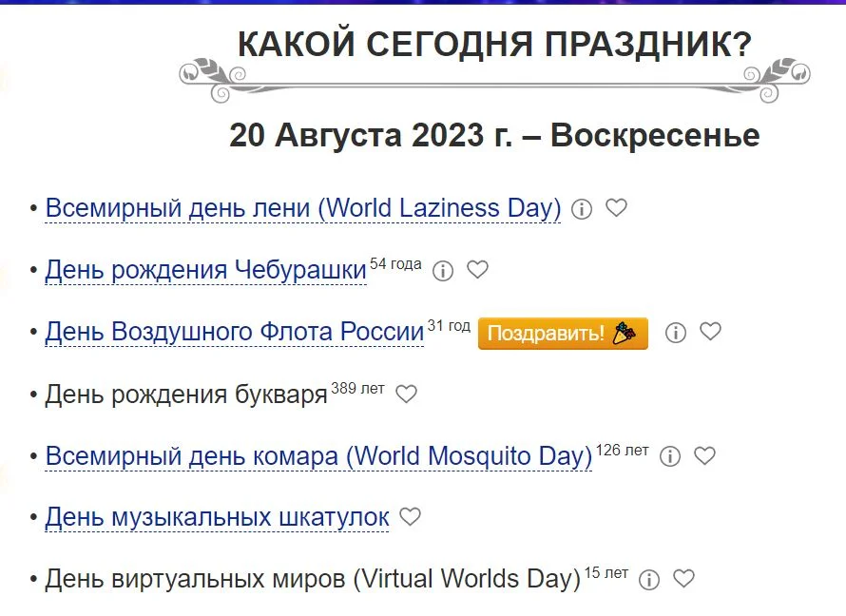Select the heart icon for День музыкальных шкатулок

411,516
